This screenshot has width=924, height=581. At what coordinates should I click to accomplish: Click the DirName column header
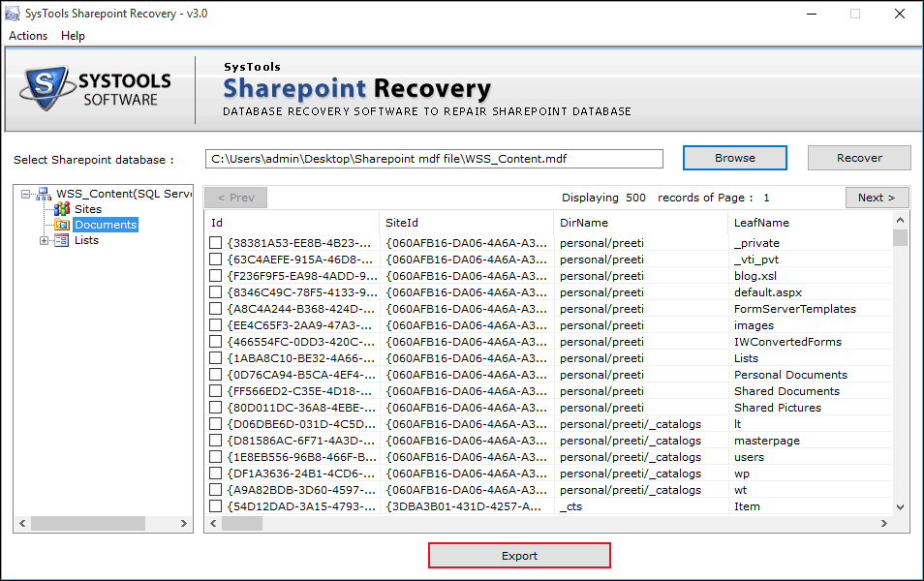point(640,223)
